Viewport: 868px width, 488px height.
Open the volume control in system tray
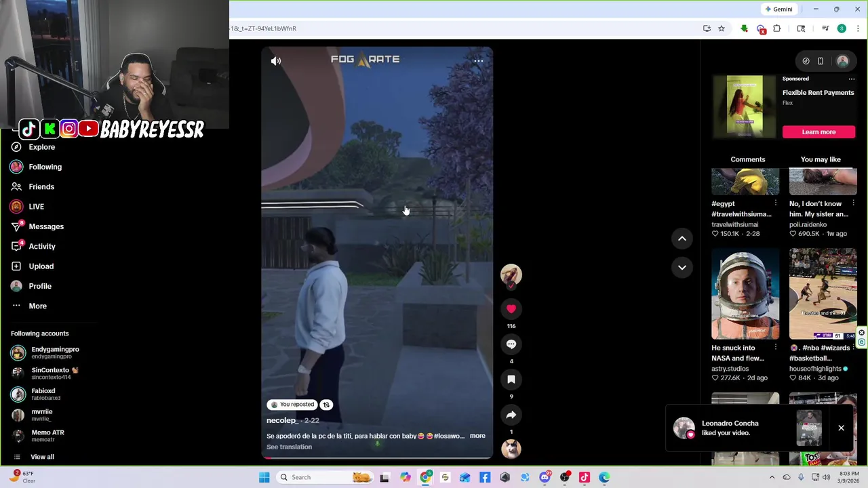tap(826, 477)
